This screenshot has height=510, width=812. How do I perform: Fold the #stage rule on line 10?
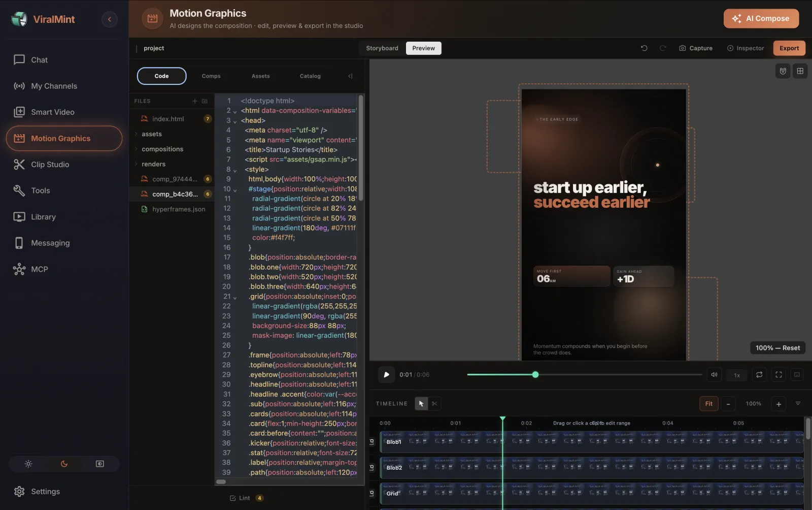point(235,189)
